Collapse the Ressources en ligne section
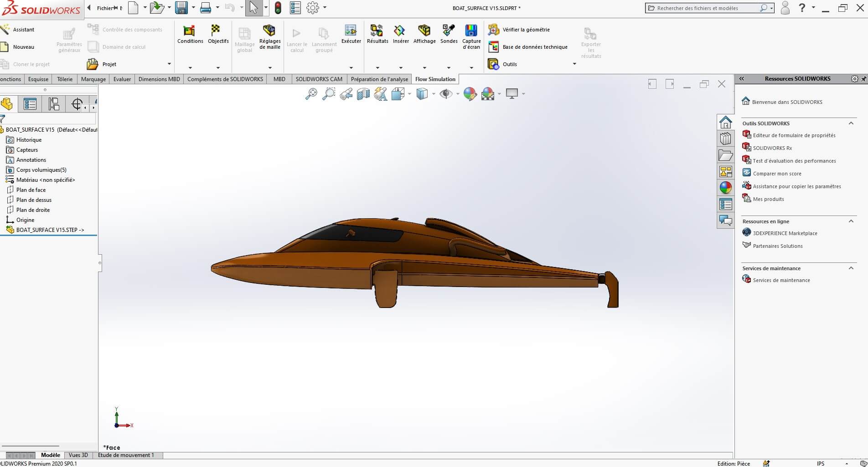This screenshot has height=467, width=868. click(x=851, y=221)
